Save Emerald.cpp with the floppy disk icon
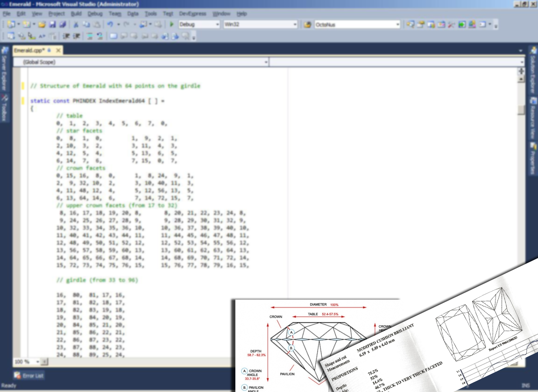 52,24
